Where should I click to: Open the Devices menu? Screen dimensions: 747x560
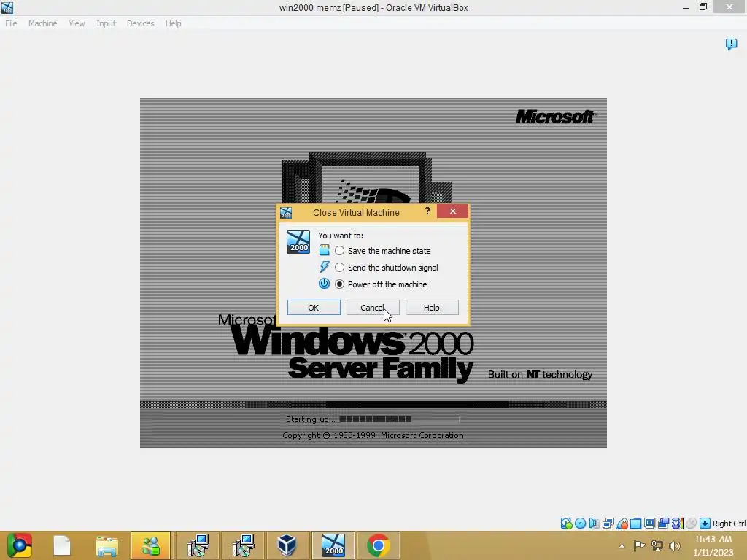click(x=140, y=23)
